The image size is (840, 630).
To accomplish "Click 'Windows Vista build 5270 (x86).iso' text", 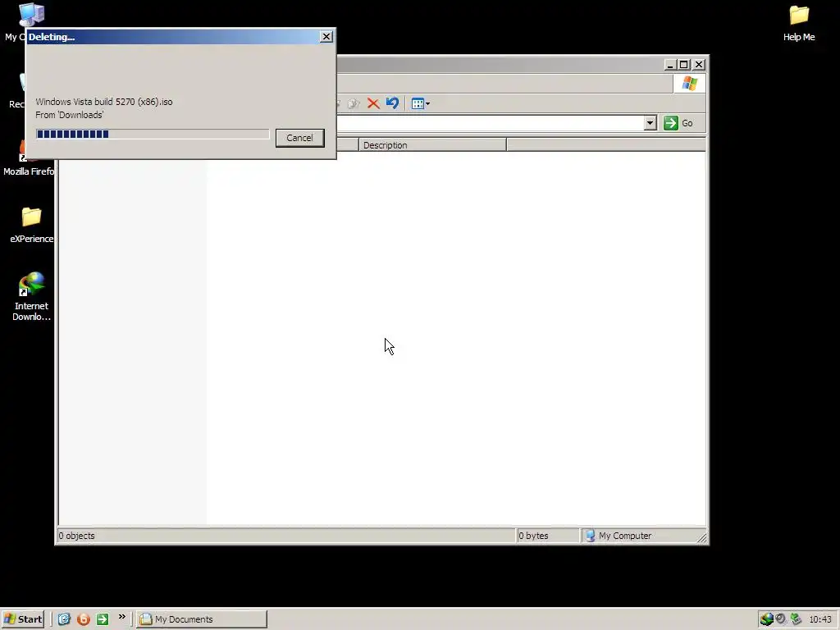I will tap(104, 102).
